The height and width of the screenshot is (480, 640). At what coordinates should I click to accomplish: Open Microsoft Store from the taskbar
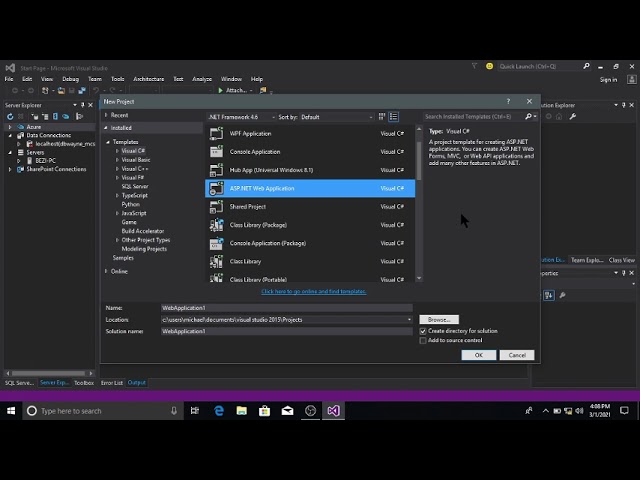coord(264,411)
